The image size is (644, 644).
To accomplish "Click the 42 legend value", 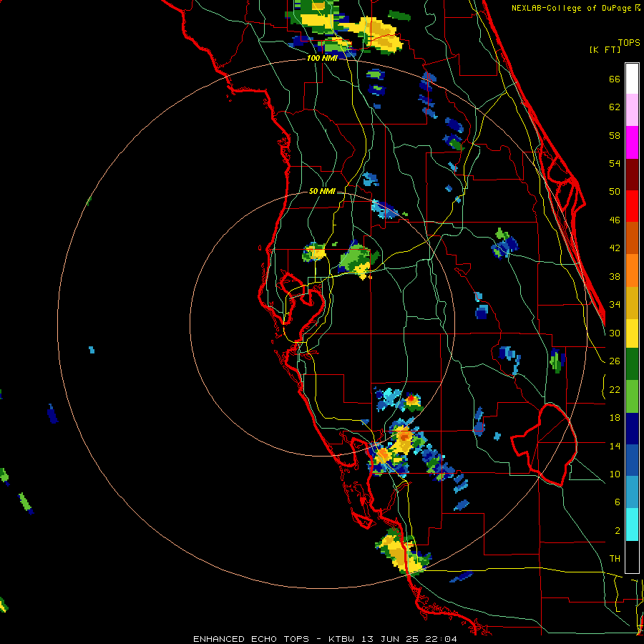I will 615,248.
